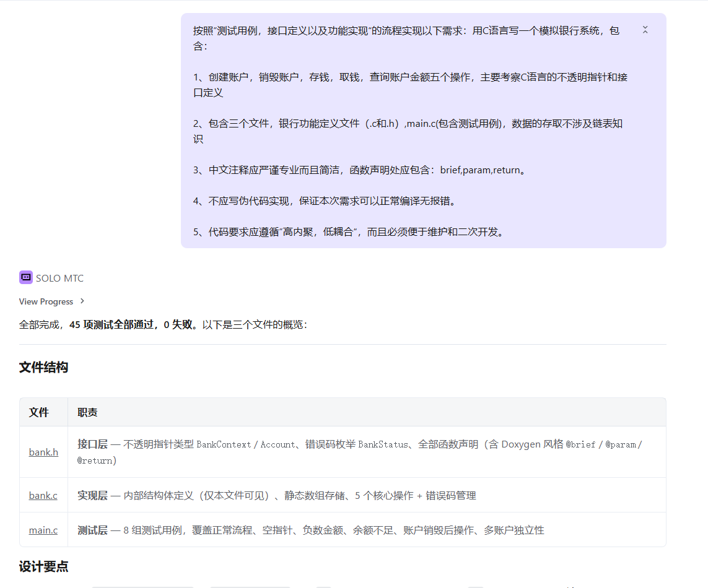Click the 文件 column header
Screen dimensions: 708x588
pos(38,412)
